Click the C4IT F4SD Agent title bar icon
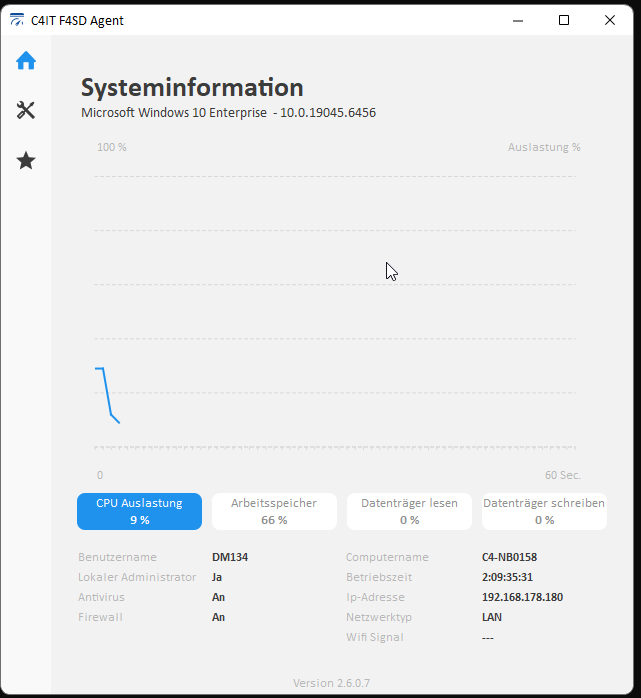641x698 pixels. tap(17, 20)
